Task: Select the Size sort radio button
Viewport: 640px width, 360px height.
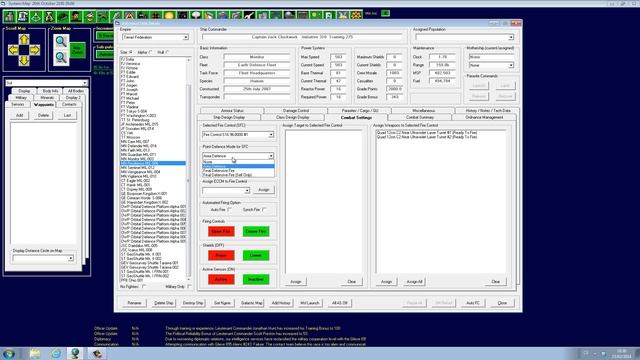Action: [x=131, y=52]
